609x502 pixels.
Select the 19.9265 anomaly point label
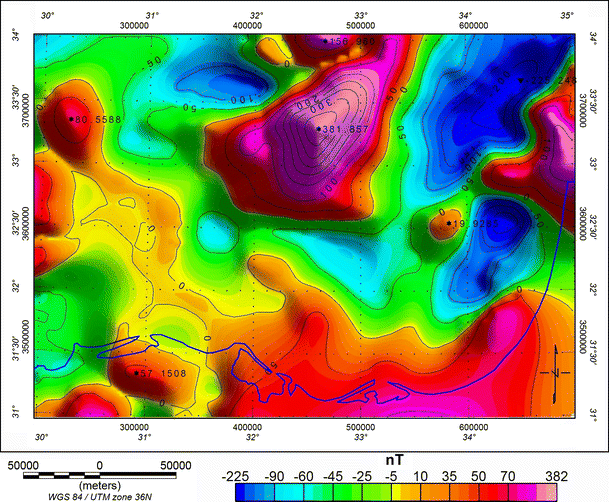(x=476, y=223)
